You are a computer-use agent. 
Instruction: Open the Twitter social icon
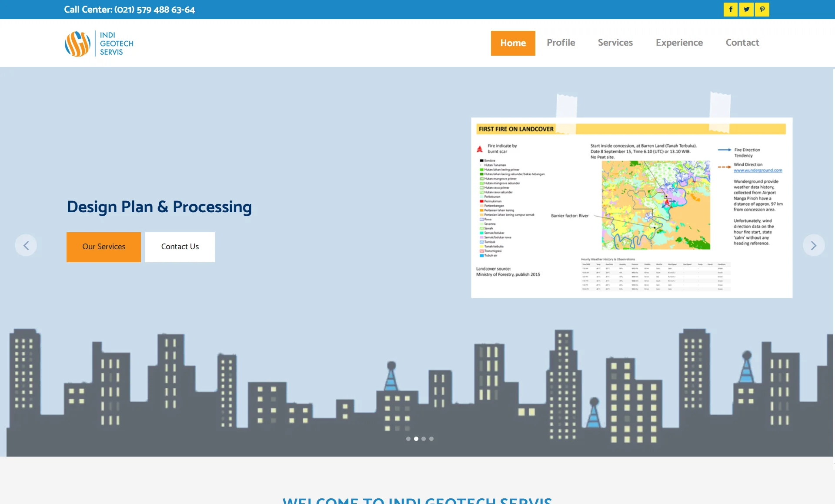(x=746, y=10)
